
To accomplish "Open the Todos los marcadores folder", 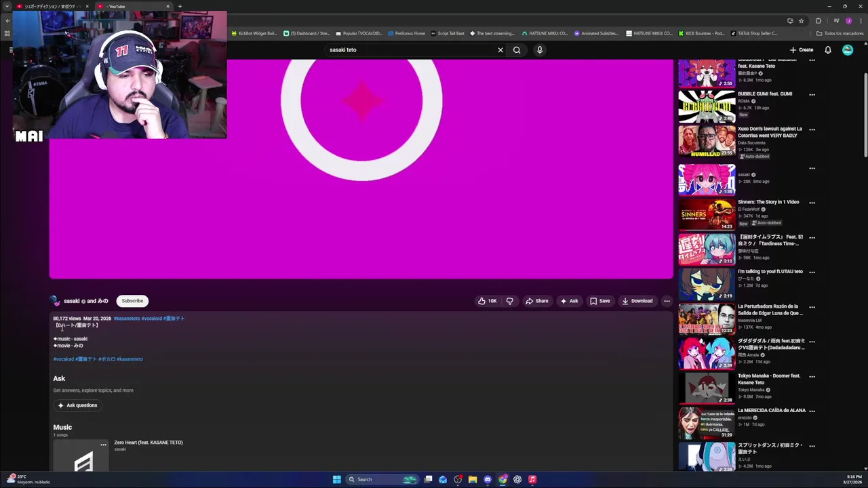I will (x=840, y=33).
